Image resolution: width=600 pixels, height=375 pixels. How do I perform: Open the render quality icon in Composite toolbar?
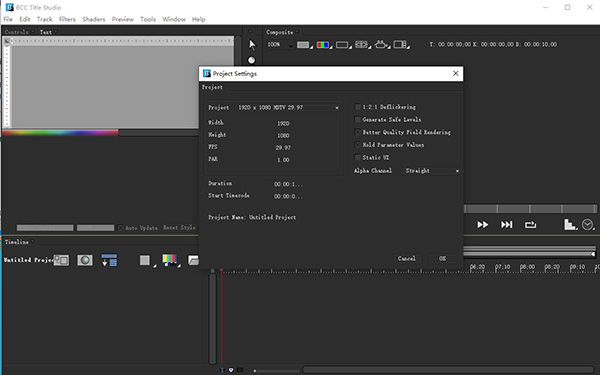coord(381,45)
